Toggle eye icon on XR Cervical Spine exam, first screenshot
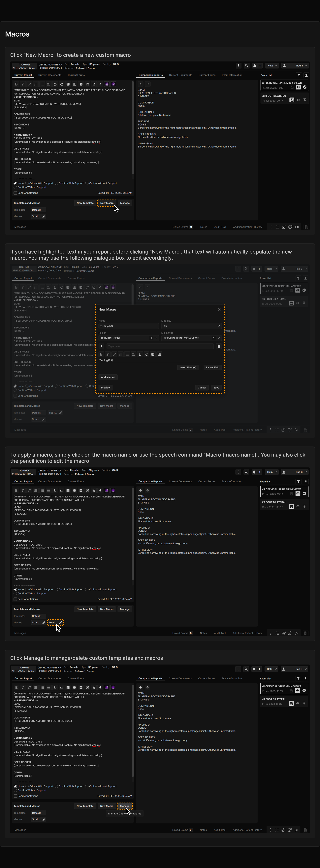The image size is (320, 868). coord(298,87)
